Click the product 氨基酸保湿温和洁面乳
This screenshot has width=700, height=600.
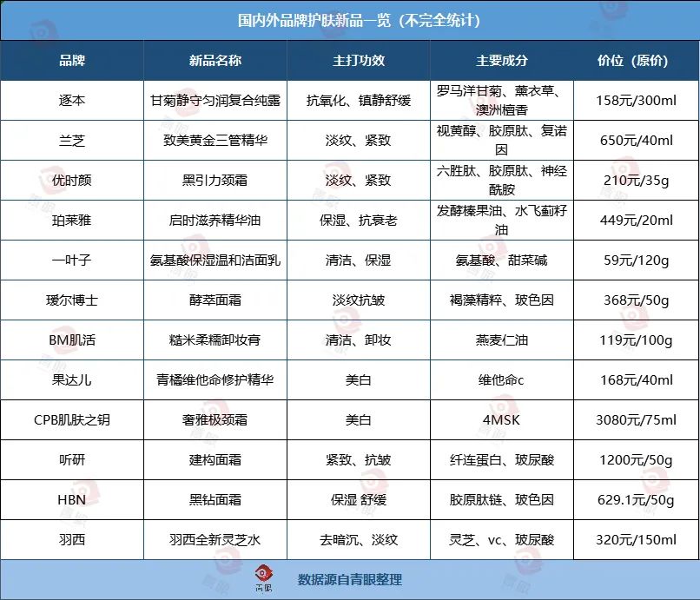215,260
